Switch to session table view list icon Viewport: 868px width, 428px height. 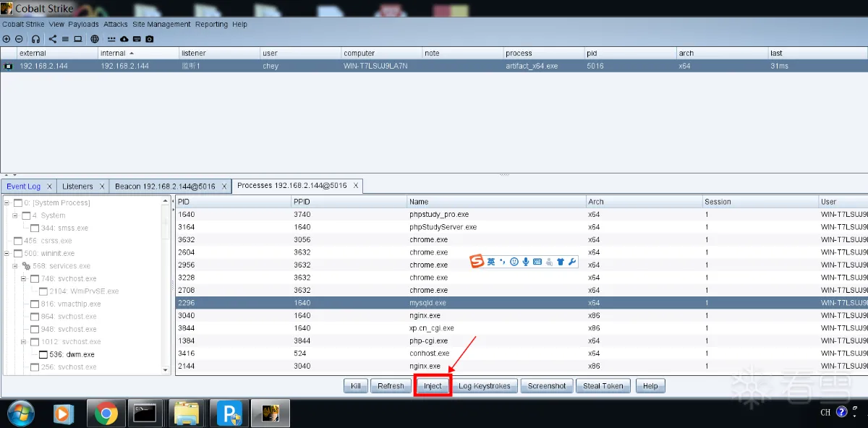(x=65, y=38)
